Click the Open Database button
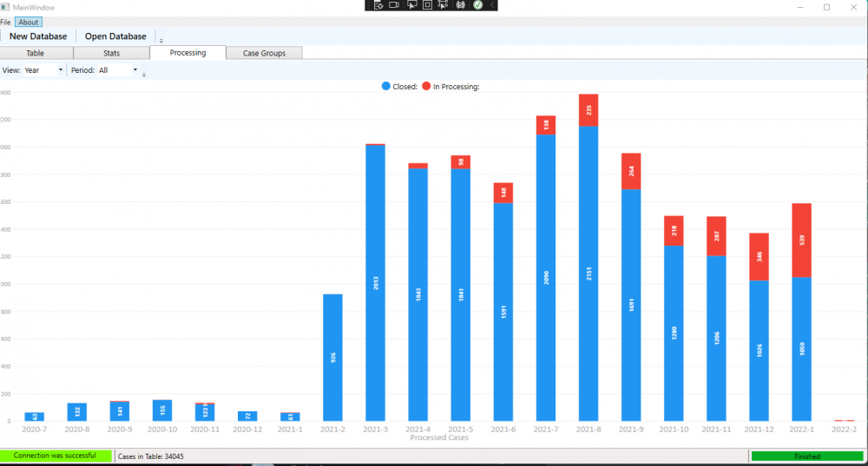 pyautogui.click(x=115, y=36)
